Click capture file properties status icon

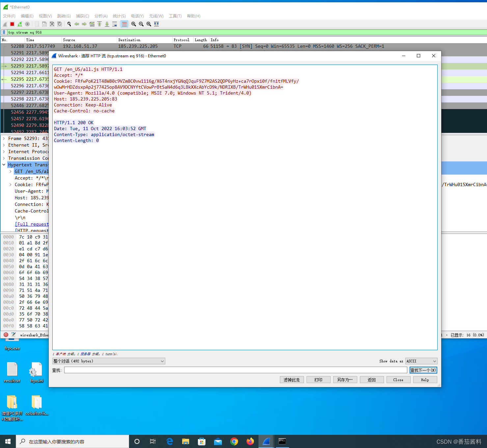(x=14, y=335)
